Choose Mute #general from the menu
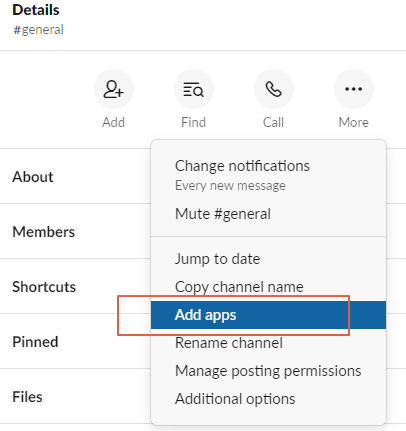This screenshot has width=406, height=431. click(x=268, y=214)
